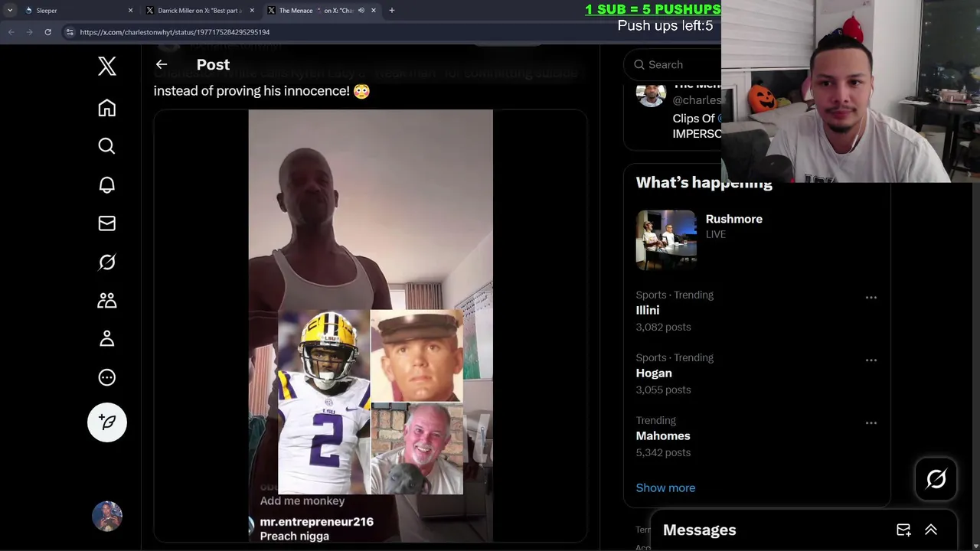This screenshot has width=980, height=551.
Task: Open more options for Mahomes trend
Action: [871, 423]
